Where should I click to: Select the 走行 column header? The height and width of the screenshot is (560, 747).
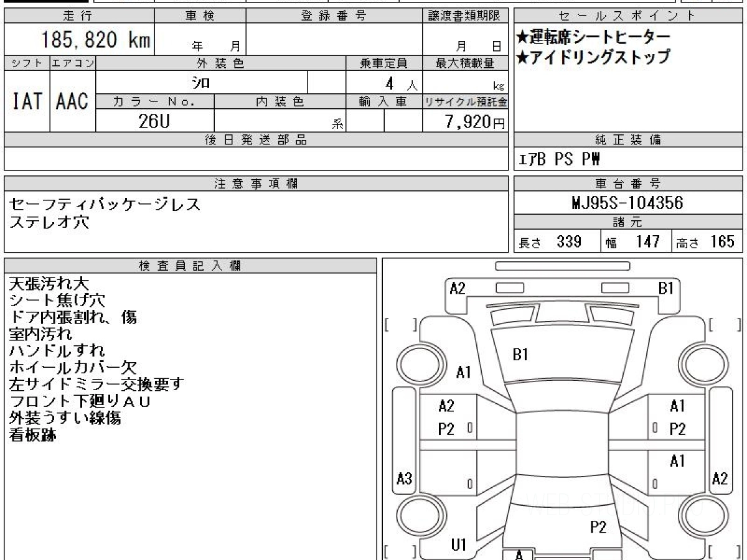(x=78, y=16)
